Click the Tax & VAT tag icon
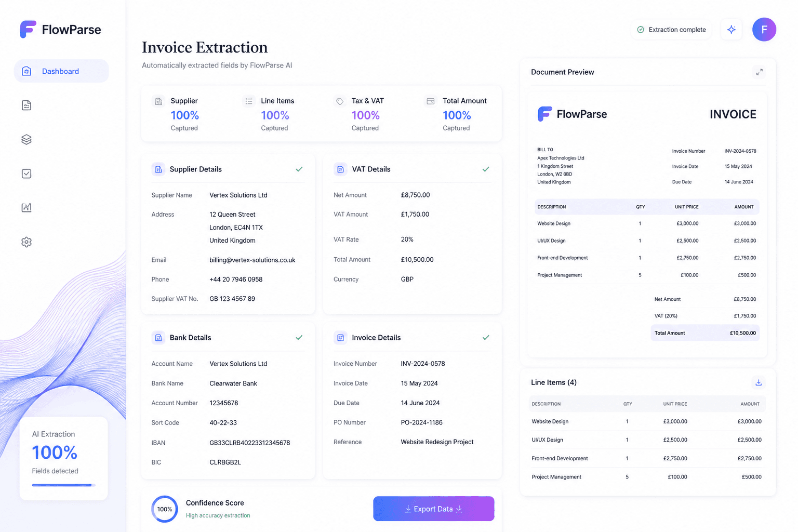 340,101
